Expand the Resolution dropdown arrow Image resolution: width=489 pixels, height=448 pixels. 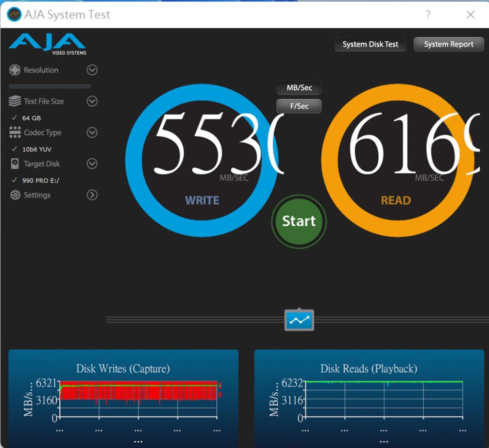click(92, 70)
